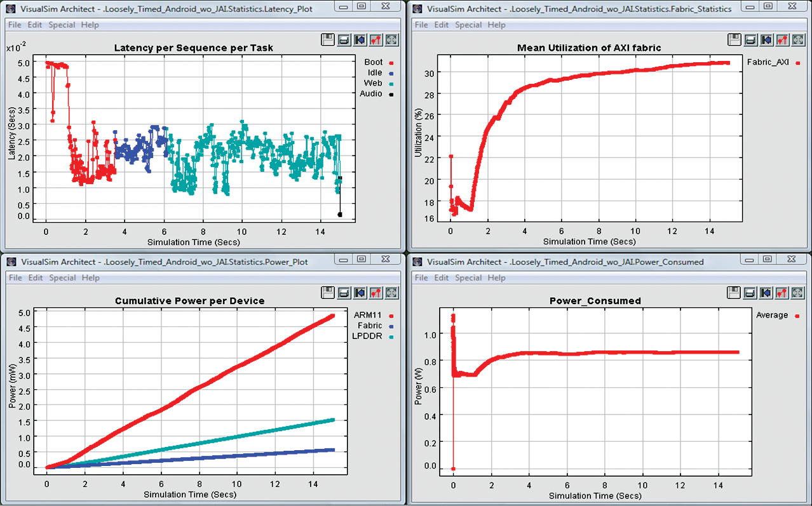Save the Cumulative Power per Device plot
The width and height of the screenshot is (812, 506).
328,293
